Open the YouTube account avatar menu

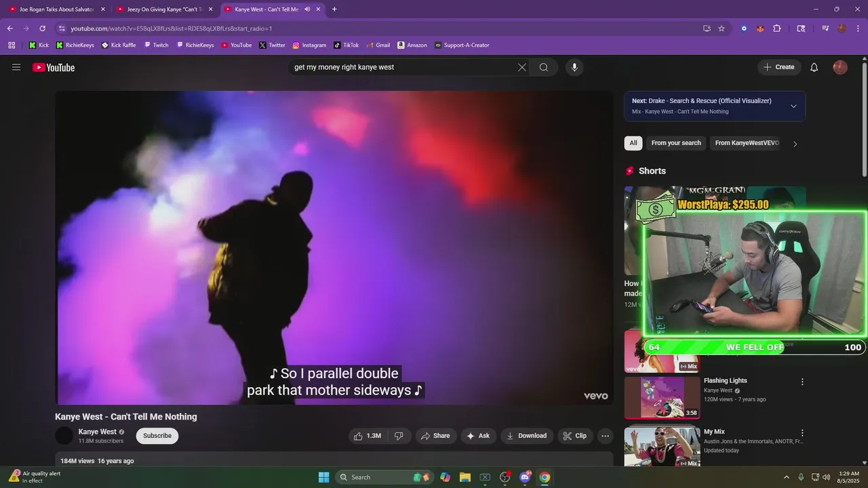[840, 67]
